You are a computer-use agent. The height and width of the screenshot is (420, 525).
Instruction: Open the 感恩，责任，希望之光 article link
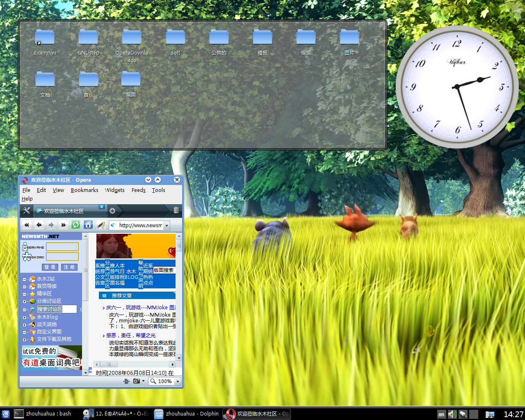click(x=131, y=335)
